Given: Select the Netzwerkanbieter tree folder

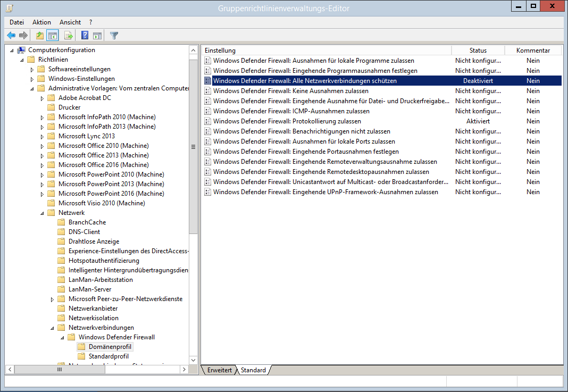Looking at the screenshot, I should coord(93,308).
